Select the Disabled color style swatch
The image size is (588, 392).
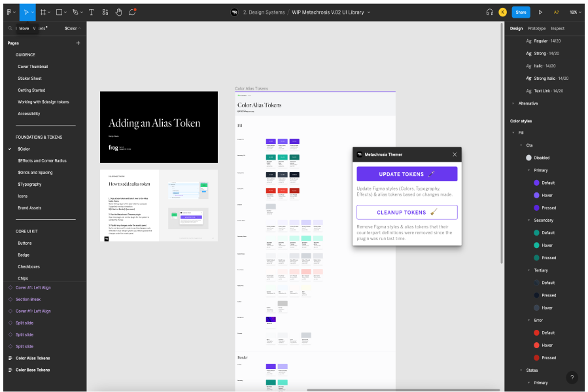click(528, 158)
